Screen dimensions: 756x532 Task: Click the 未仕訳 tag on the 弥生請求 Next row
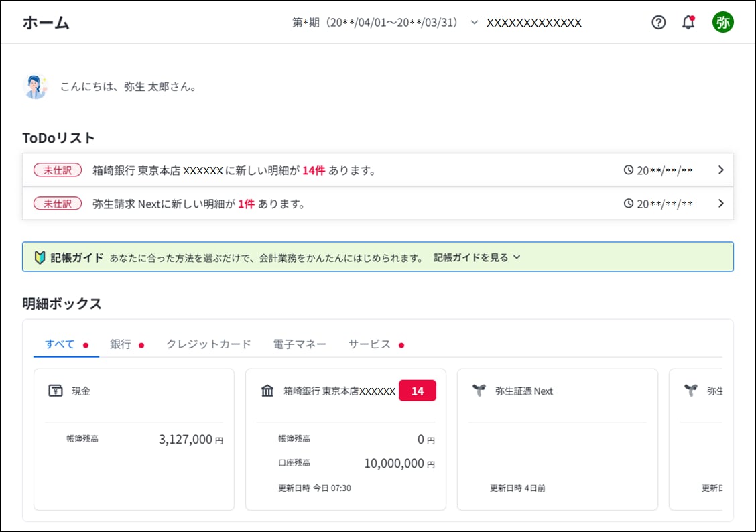tap(58, 204)
